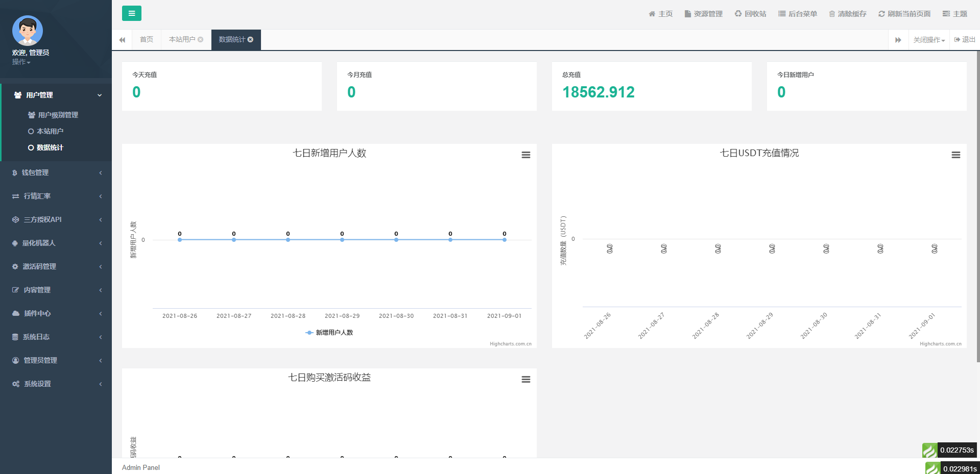Refresh the page via 刷新当前页面 icon

(903, 14)
